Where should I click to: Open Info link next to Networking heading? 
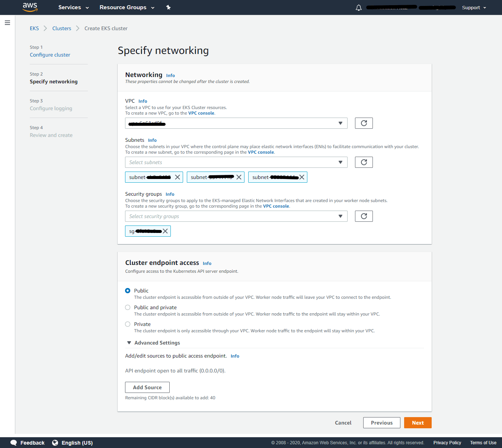pos(170,76)
